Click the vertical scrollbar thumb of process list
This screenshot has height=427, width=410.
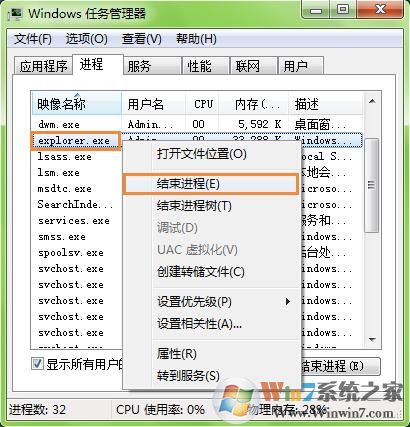(x=372, y=185)
